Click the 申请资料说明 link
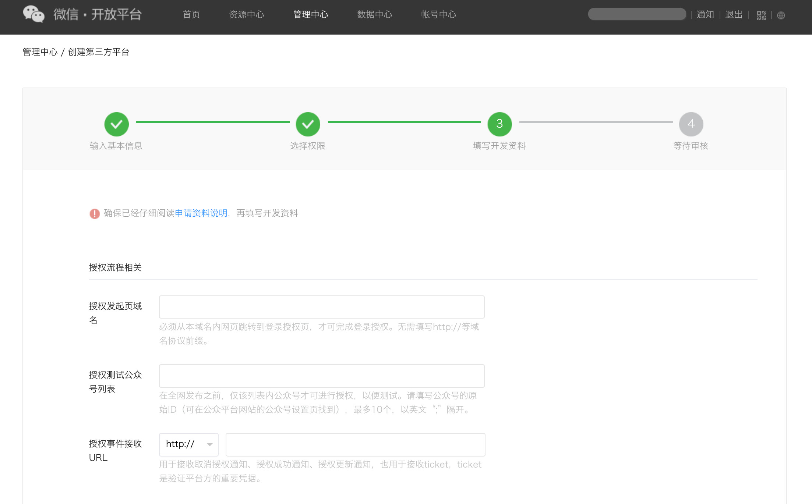The width and height of the screenshot is (812, 504). [x=201, y=213]
